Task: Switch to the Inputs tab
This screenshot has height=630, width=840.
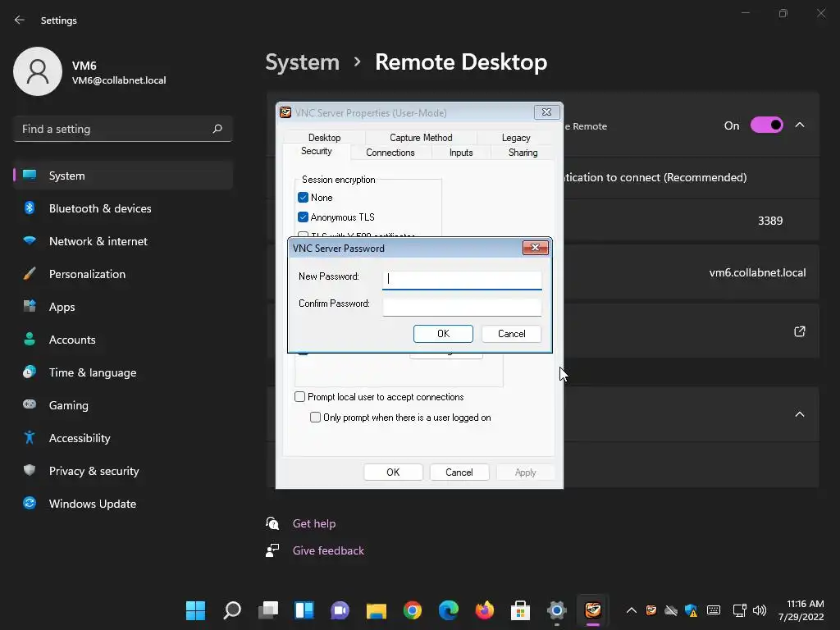Action: click(461, 153)
